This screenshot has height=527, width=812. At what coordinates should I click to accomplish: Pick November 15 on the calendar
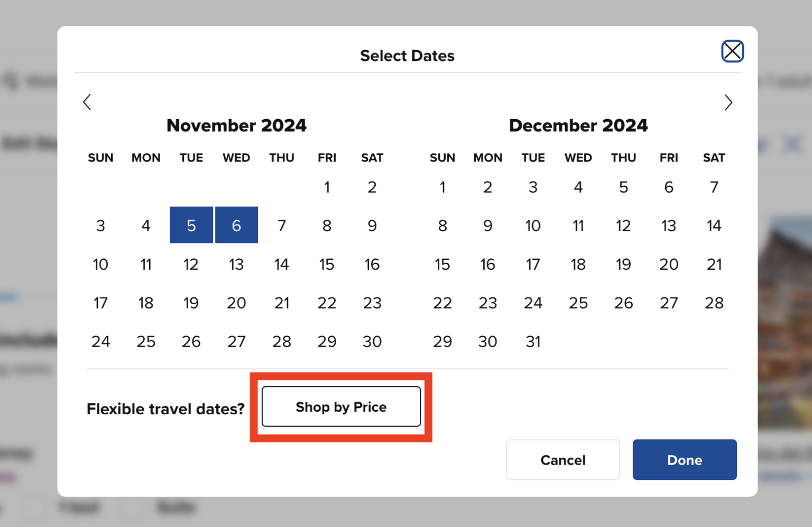point(327,264)
